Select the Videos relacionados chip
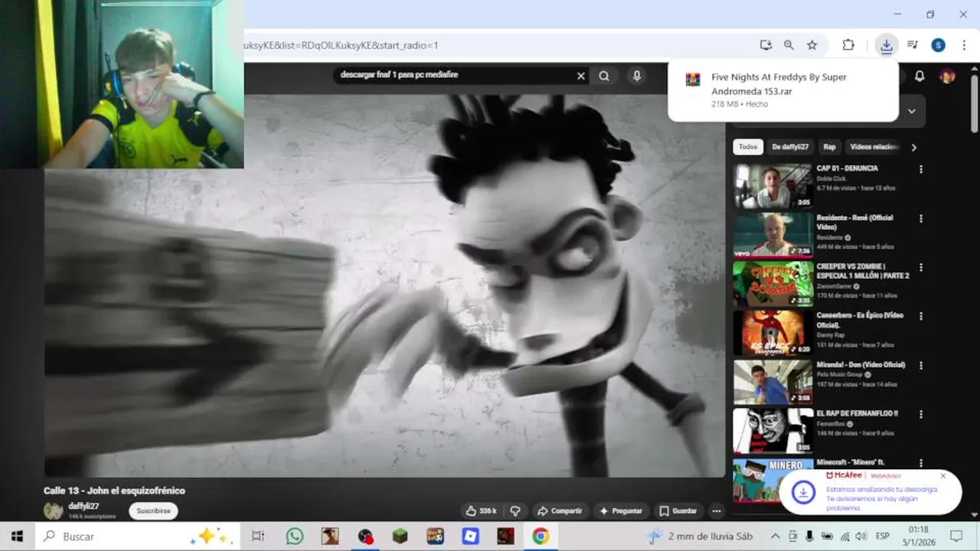This screenshot has height=551, width=980. [874, 147]
